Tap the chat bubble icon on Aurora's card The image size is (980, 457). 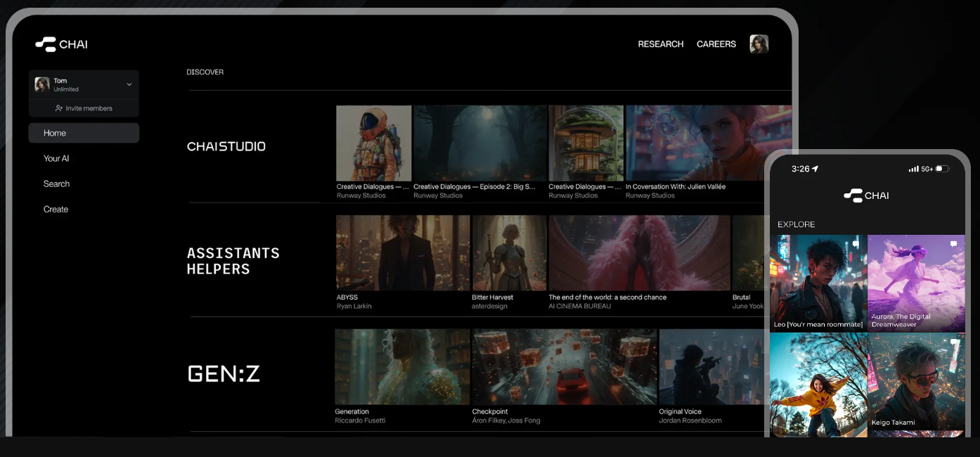953,243
